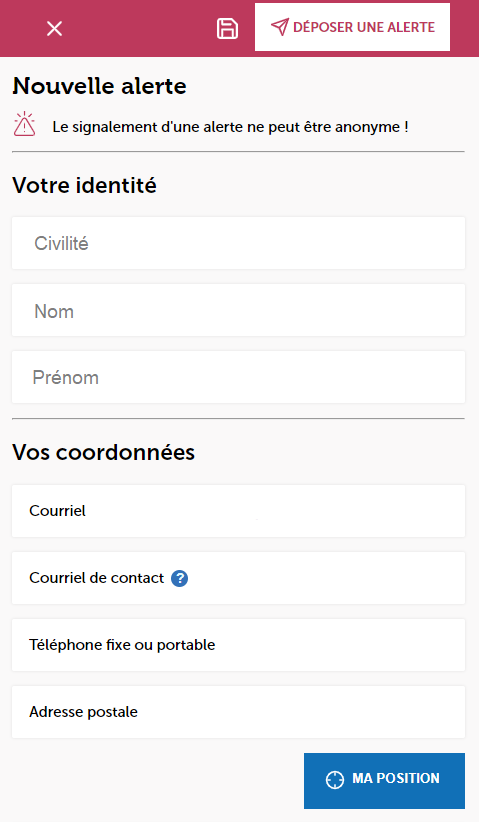The height and width of the screenshot is (822, 479).
Task: Click the crosshair location icon
Action: 335,780
